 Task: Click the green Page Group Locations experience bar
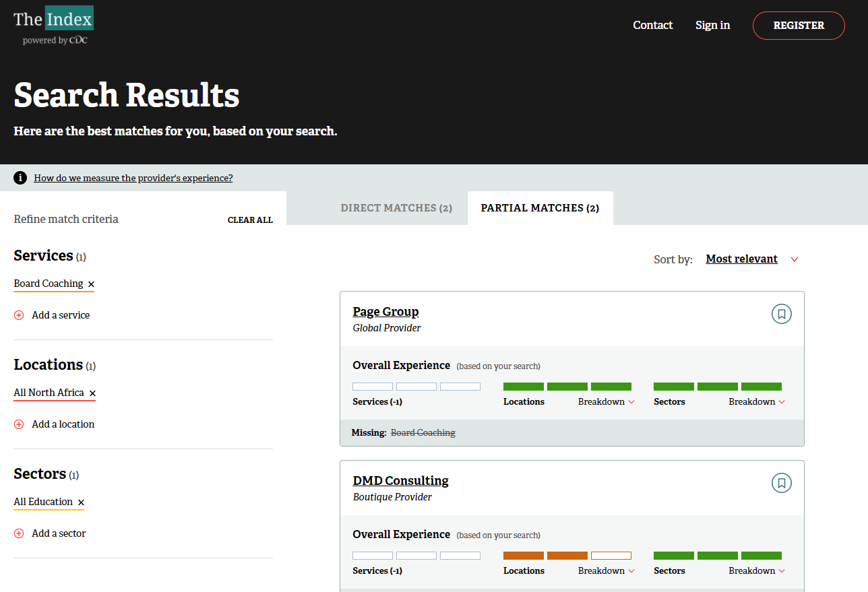567,387
